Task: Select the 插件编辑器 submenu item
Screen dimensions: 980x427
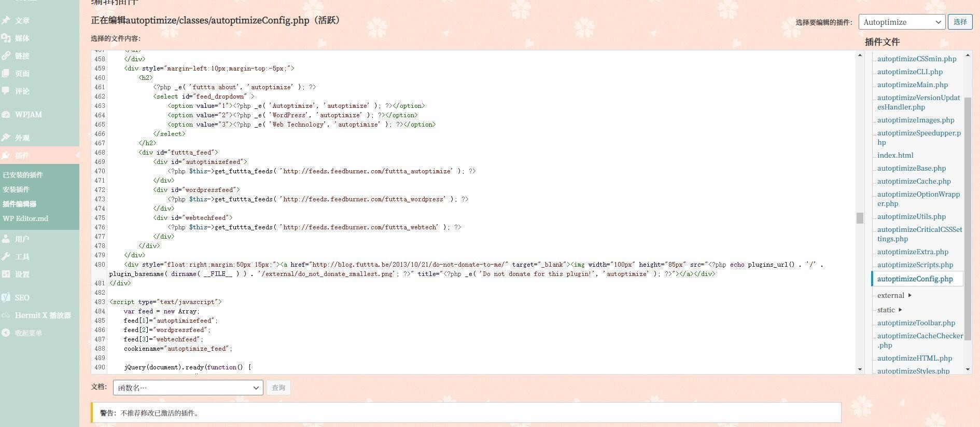Action: tap(19, 204)
